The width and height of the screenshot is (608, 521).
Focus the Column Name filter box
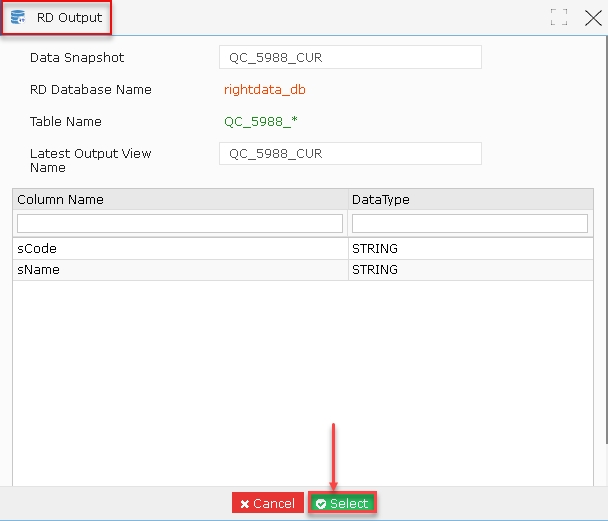180,224
